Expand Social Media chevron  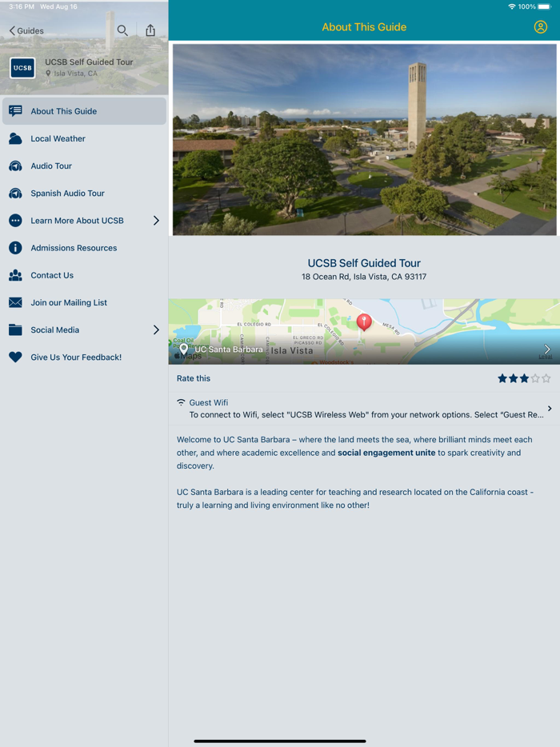click(x=156, y=330)
